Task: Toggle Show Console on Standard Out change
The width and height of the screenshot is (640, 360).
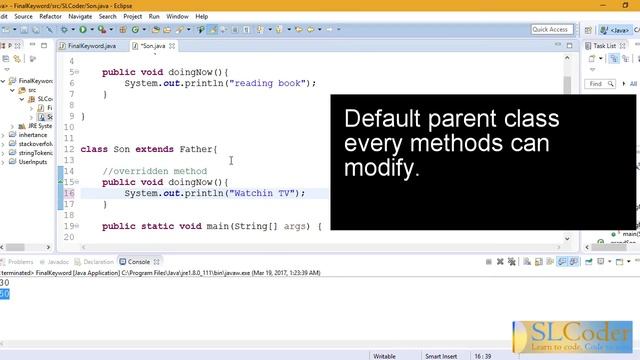Action: coord(562,262)
